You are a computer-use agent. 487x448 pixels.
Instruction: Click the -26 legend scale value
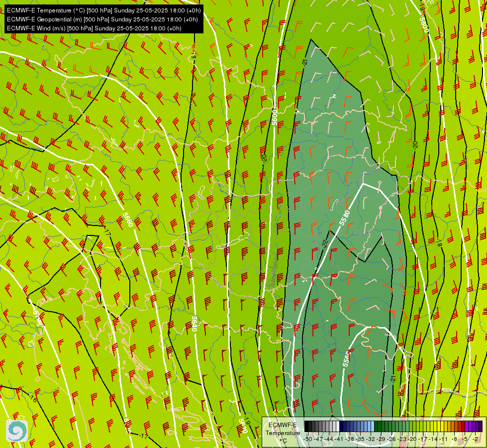(x=391, y=439)
